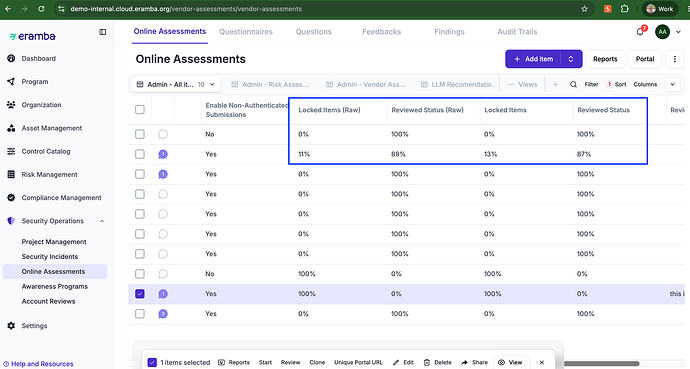
Task: Switch to the Feedbacks tab
Action: coord(382,32)
